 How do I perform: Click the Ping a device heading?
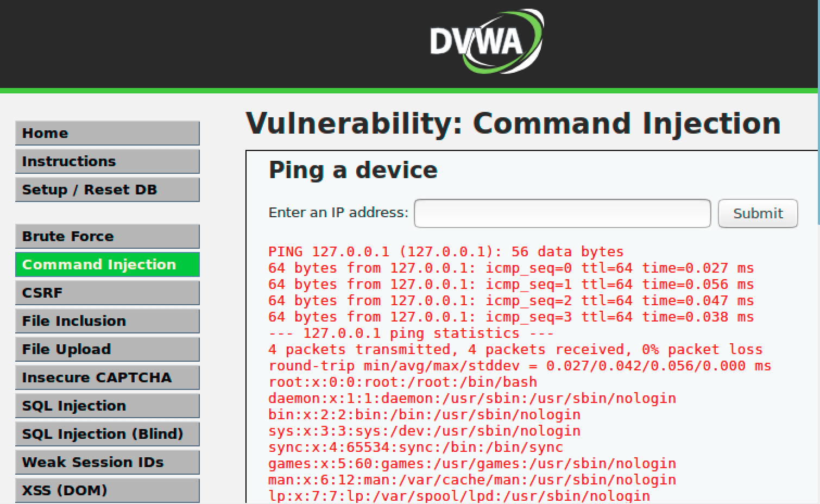353,170
